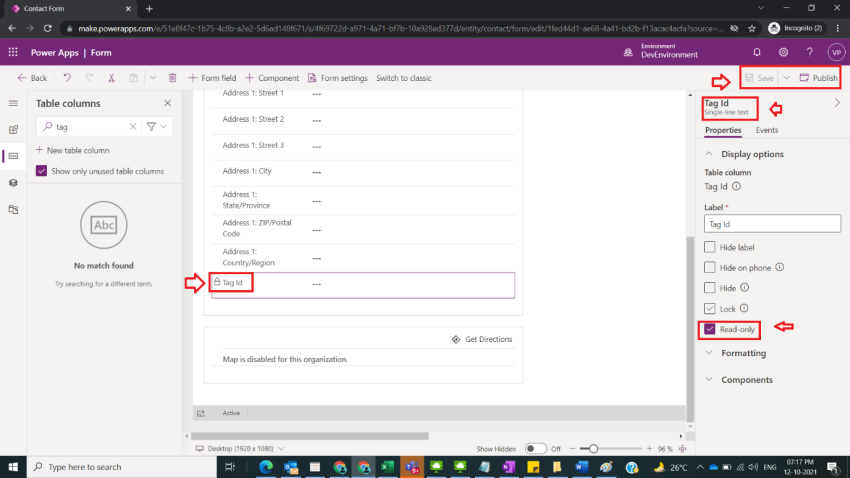Open the settings gear in the header

[x=783, y=53]
